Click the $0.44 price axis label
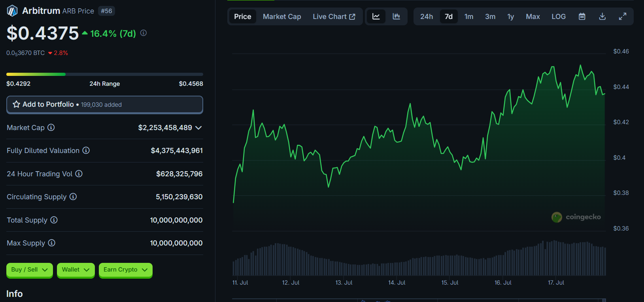 pos(621,87)
